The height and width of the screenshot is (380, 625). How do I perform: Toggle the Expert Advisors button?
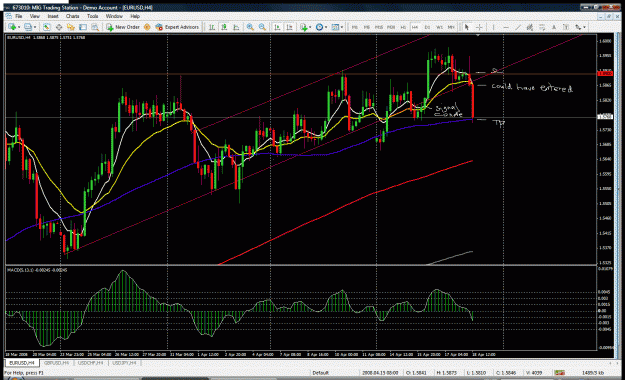(x=177, y=27)
